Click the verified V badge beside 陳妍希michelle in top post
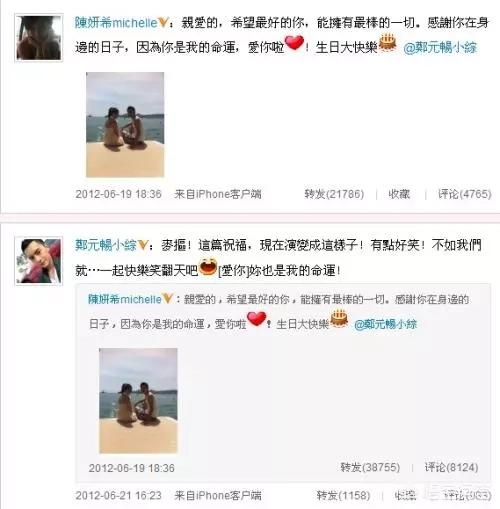Image resolution: width=500 pixels, height=509 pixels. click(163, 23)
